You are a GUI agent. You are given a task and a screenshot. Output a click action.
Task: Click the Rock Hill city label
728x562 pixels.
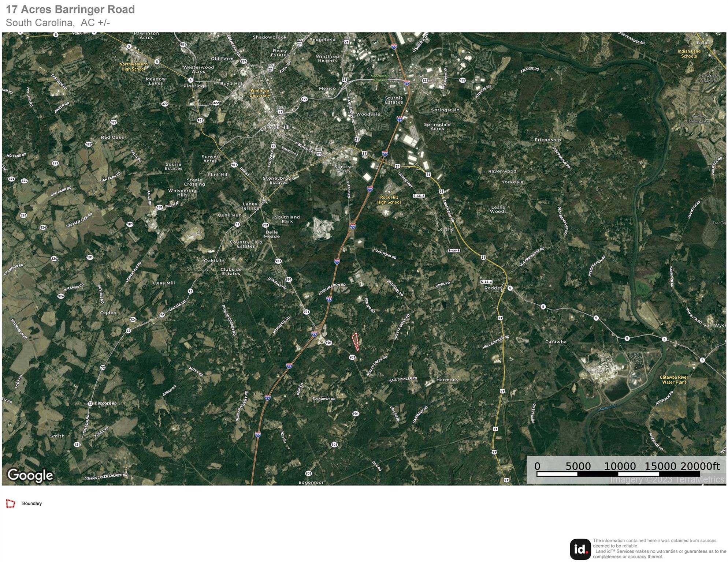(278, 127)
